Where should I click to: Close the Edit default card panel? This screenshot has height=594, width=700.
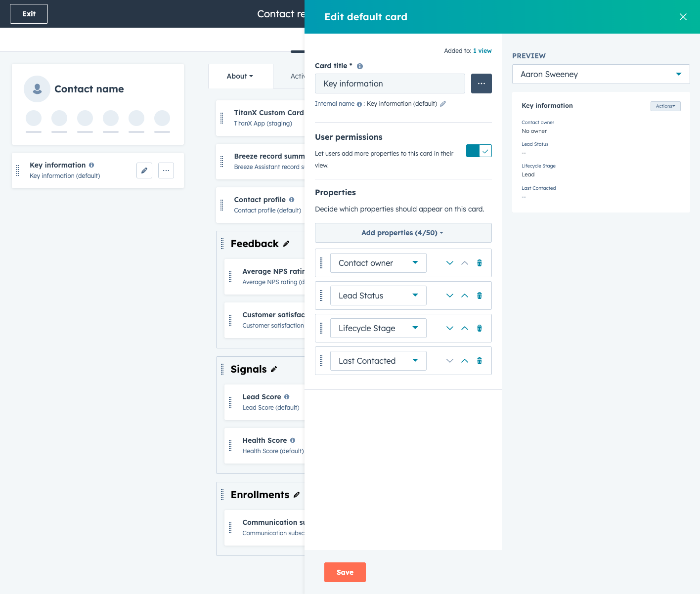[683, 17]
